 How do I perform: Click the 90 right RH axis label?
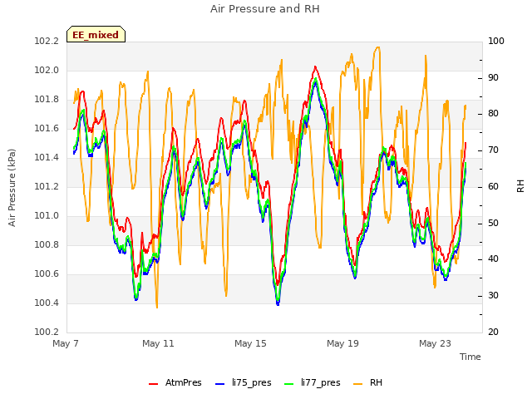(493, 77)
